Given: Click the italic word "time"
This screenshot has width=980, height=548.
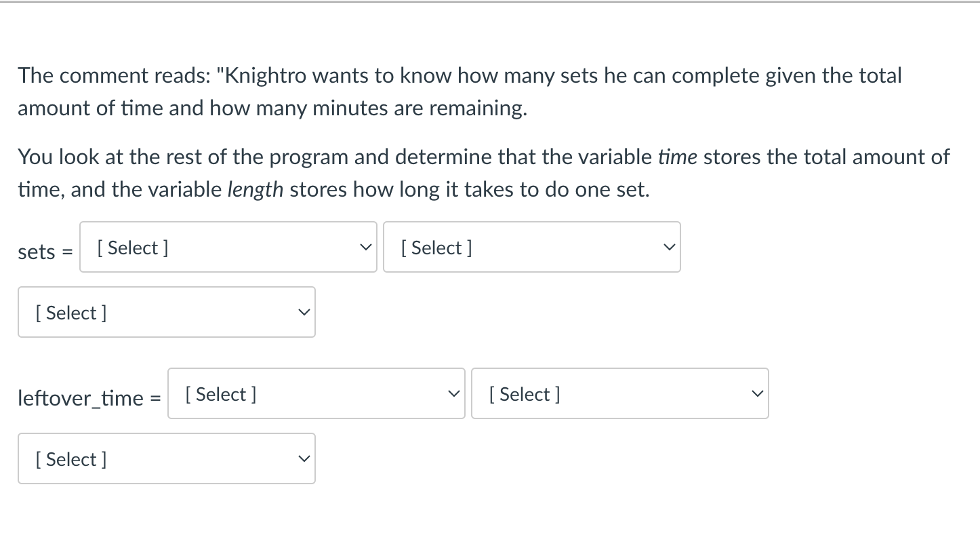Looking at the screenshot, I should 677,157.
